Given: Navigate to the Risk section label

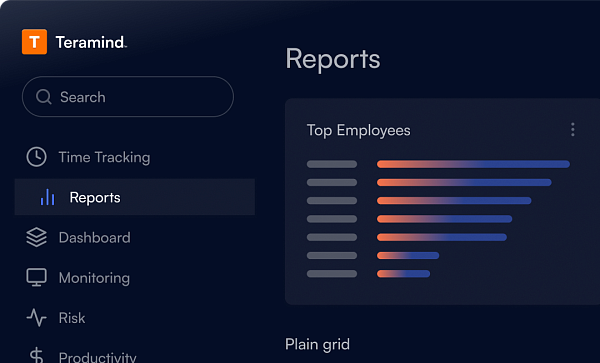Looking at the screenshot, I should pos(72,318).
